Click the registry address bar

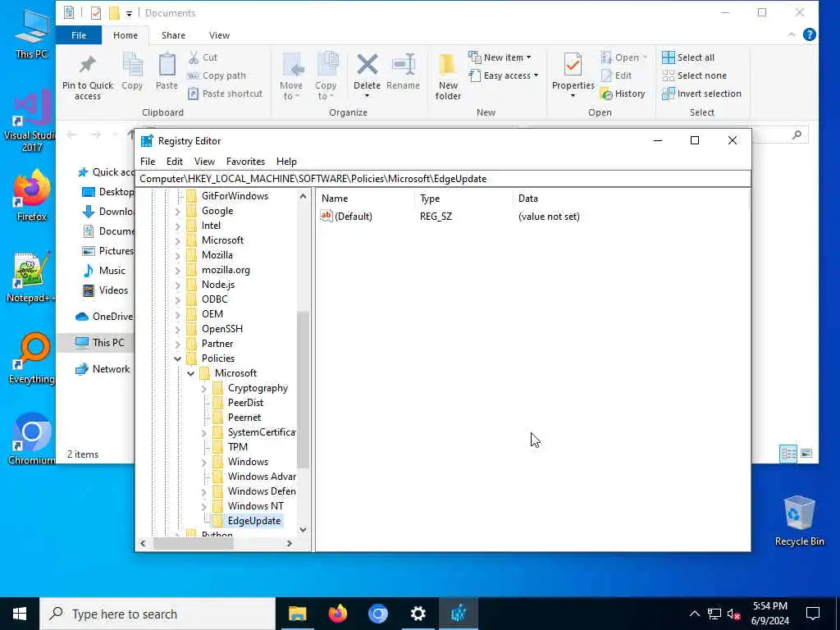(442, 179)
